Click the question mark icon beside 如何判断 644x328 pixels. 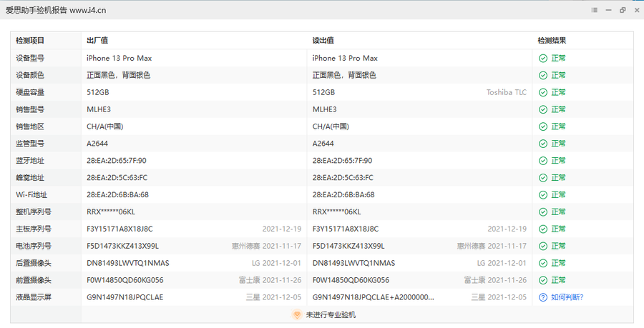point(543,297)
